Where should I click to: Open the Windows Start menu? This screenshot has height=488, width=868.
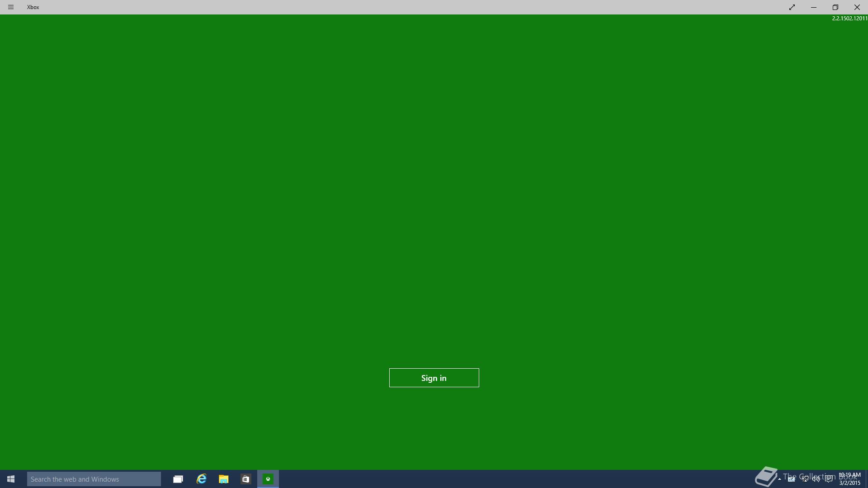point(11,479)
